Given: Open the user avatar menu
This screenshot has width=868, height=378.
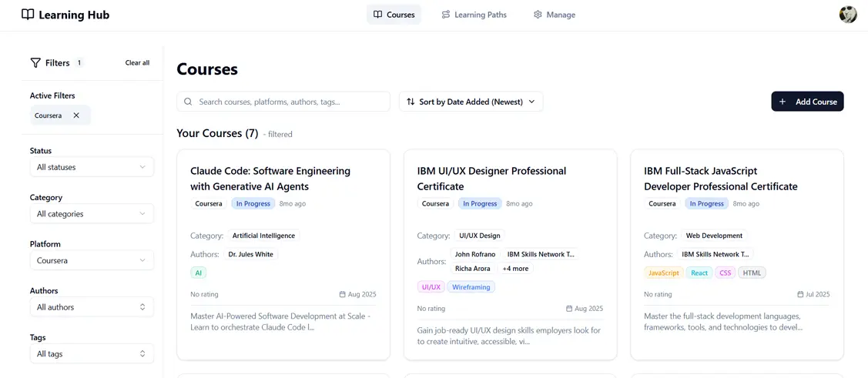Looking at the screenshot, I should (847, 15).
